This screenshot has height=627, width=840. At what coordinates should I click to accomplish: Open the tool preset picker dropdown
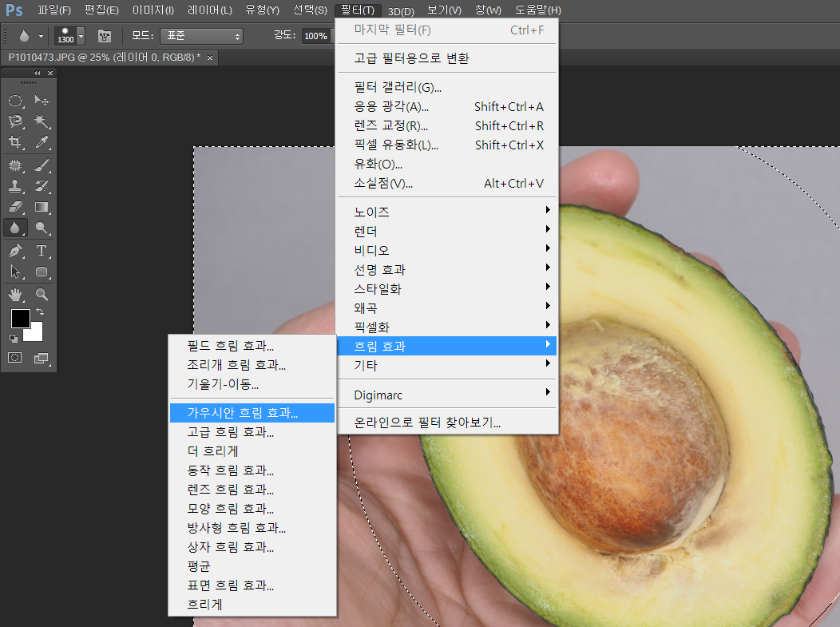(x=41, y=37)
